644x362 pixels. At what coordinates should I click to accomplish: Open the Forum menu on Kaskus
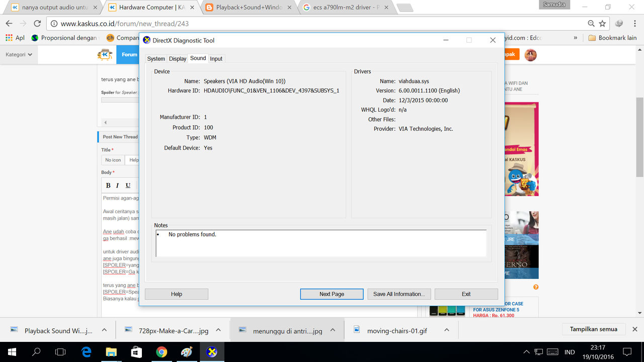click(129, 54)
